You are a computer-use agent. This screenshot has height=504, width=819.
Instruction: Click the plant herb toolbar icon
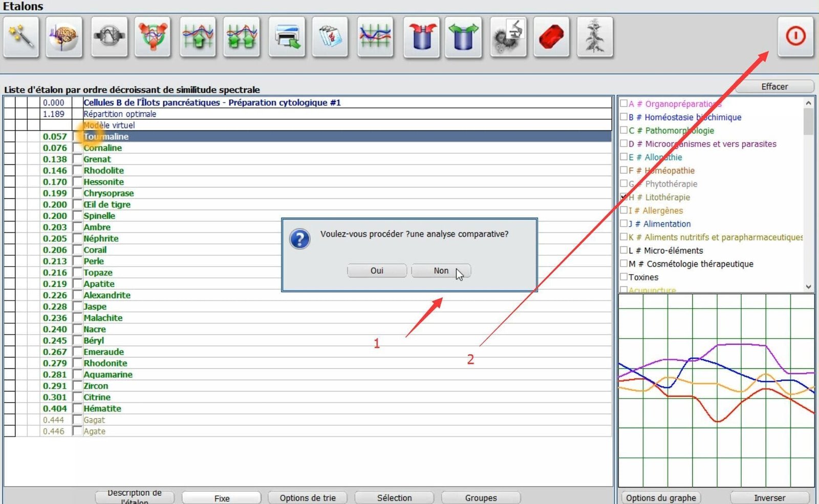point(595,37)
